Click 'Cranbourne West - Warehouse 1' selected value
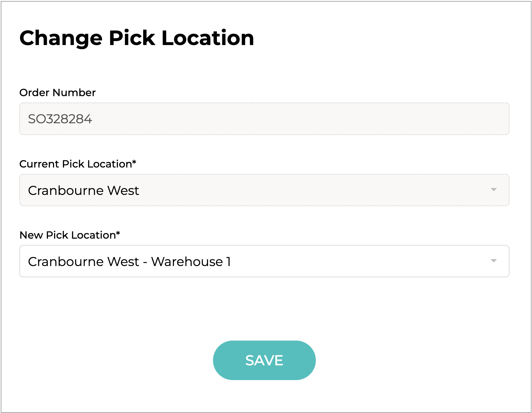The height and width of the screenshot is (413, 532). pyautogui.click(x=129, y=262)
